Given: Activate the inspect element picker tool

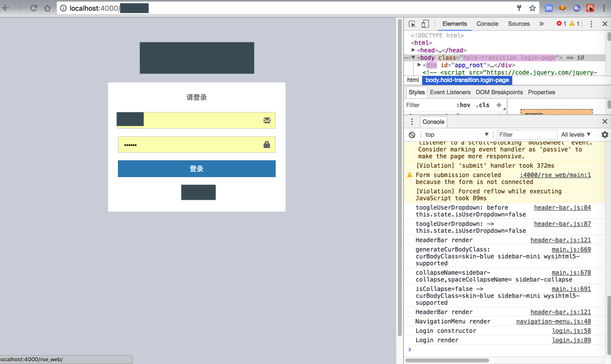Looking at the screenshot, I should coord(412,24).
